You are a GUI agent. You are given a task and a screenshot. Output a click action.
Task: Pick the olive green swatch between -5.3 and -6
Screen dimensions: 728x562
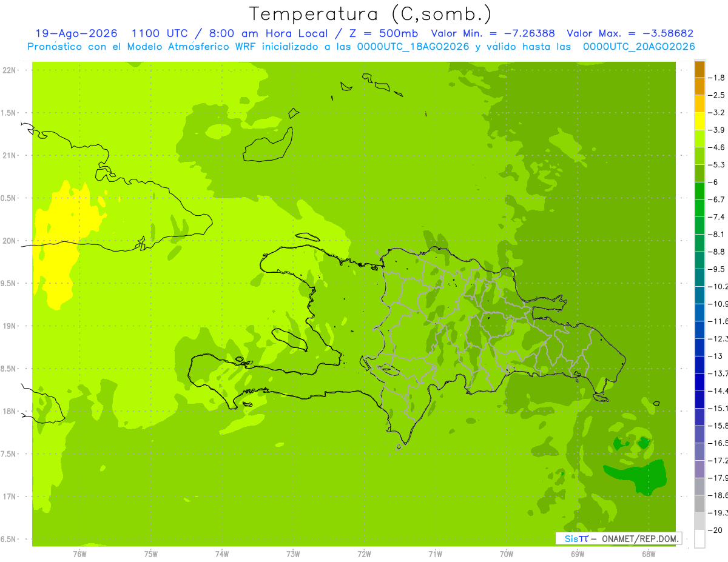(699, 173)
